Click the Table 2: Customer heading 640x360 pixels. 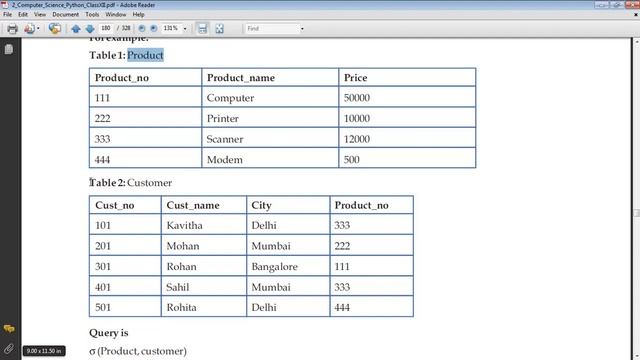(131, 182)
